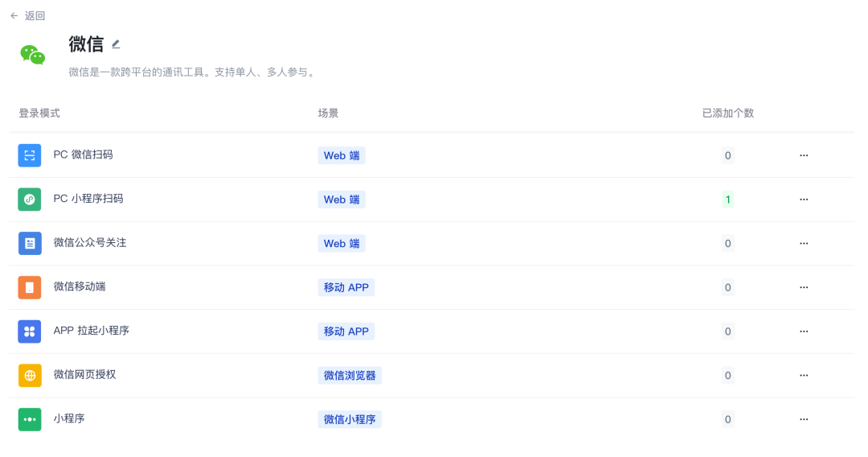Select the PC 微信扫码 row label
This screenshot has width=868, height=457.
tap(83, 154)
